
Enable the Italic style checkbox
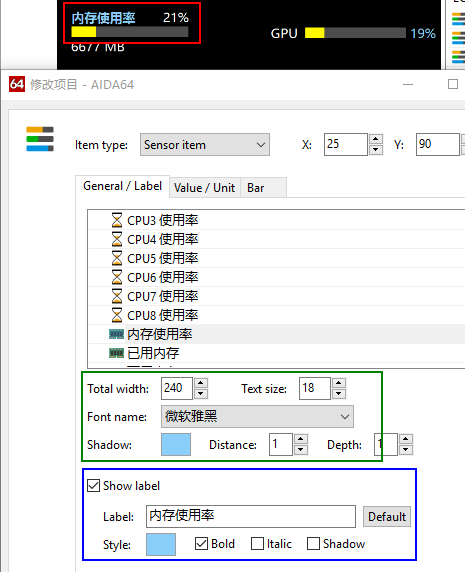tap(257, 544)
